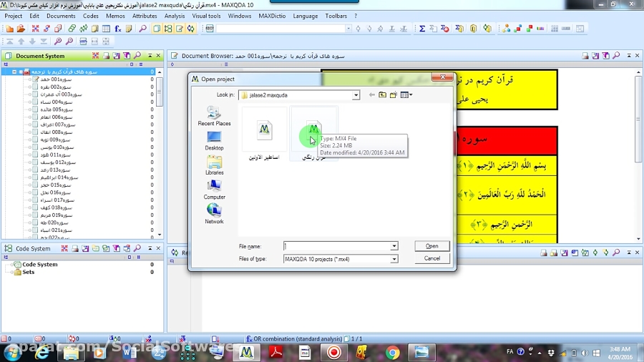Open the MAXDictio menu
The image size is (644, 362).
272,16
